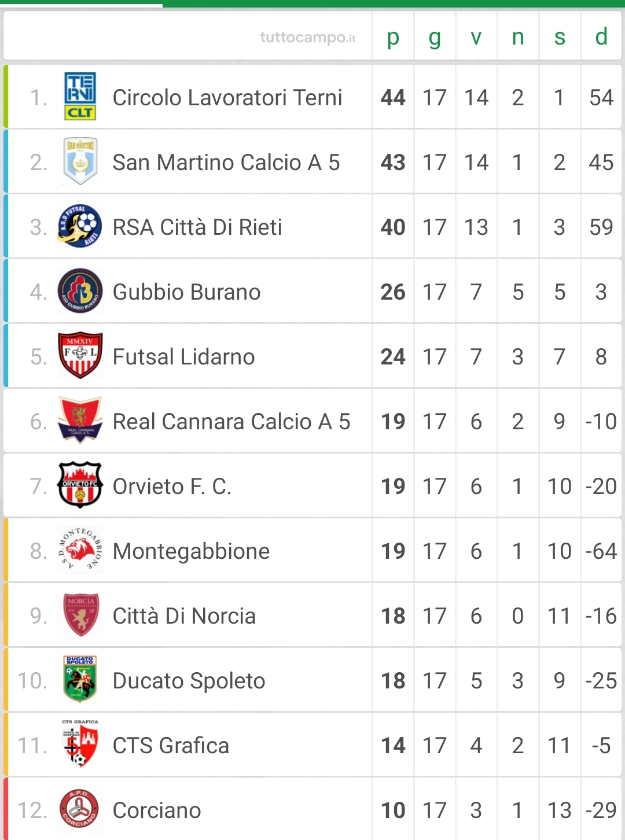Select the Città Di Norcia shield
The image size is (625, 840).
click(x=80, y=615)
